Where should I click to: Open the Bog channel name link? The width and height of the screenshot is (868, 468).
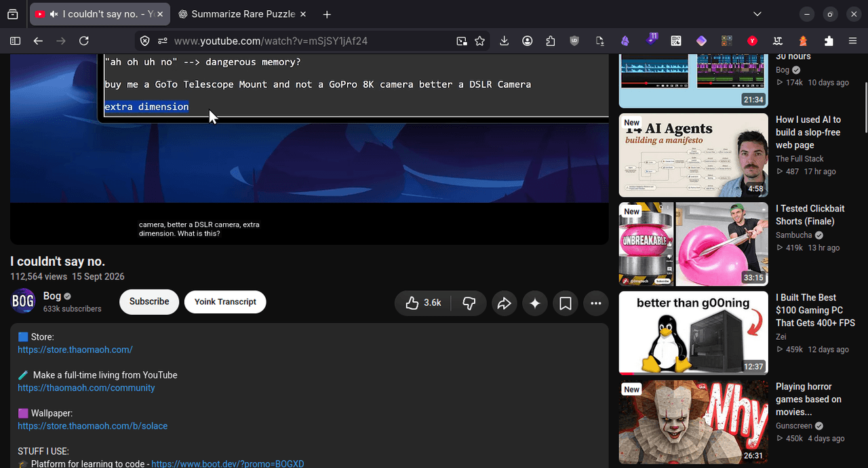tap(52, 296)
